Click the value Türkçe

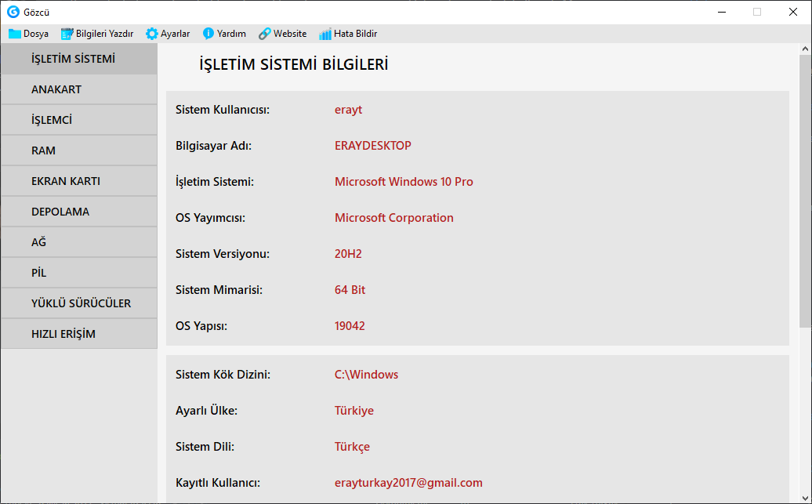pyautogui.click(x=352, y=447)
